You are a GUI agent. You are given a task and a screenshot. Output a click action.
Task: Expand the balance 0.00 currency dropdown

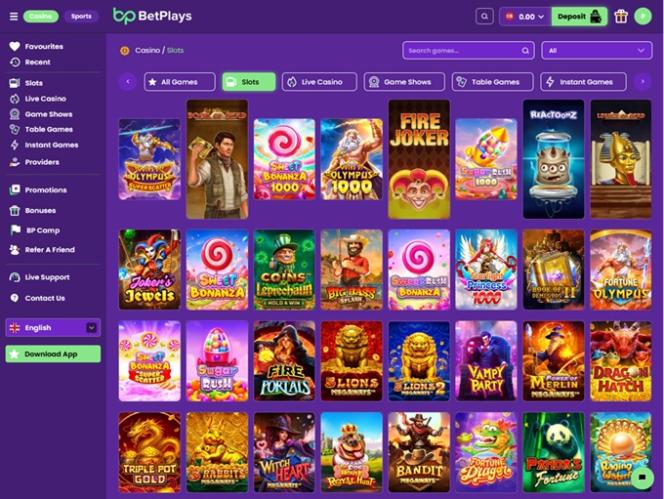(525, 17)
